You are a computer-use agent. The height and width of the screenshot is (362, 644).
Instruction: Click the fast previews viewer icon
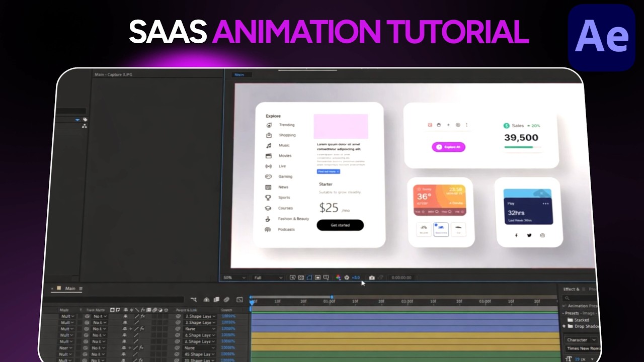pos(292,278)
